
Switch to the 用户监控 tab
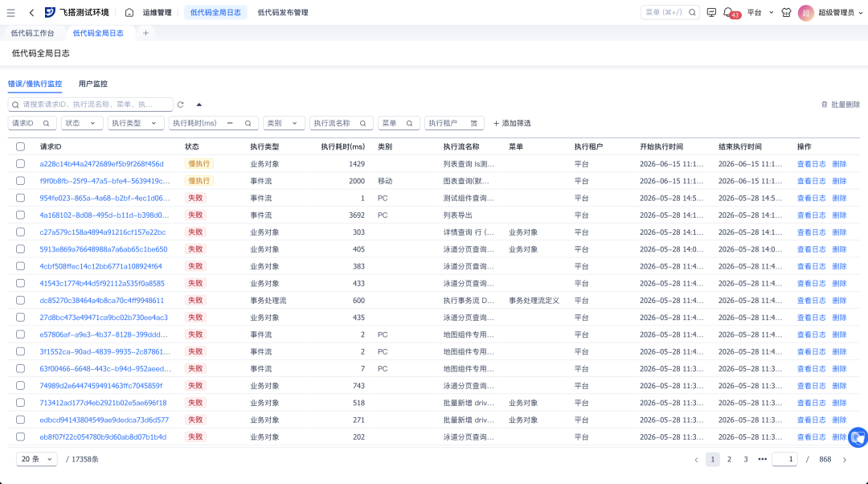click(x=93, y=84)
